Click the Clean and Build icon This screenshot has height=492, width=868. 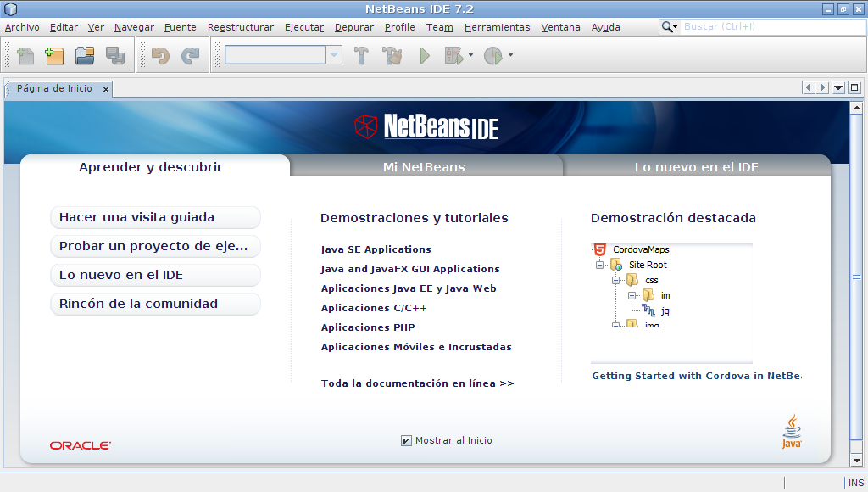[x=392, y=55]
